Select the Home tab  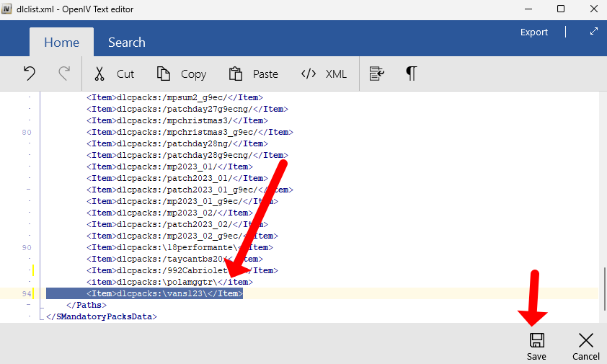61,43
